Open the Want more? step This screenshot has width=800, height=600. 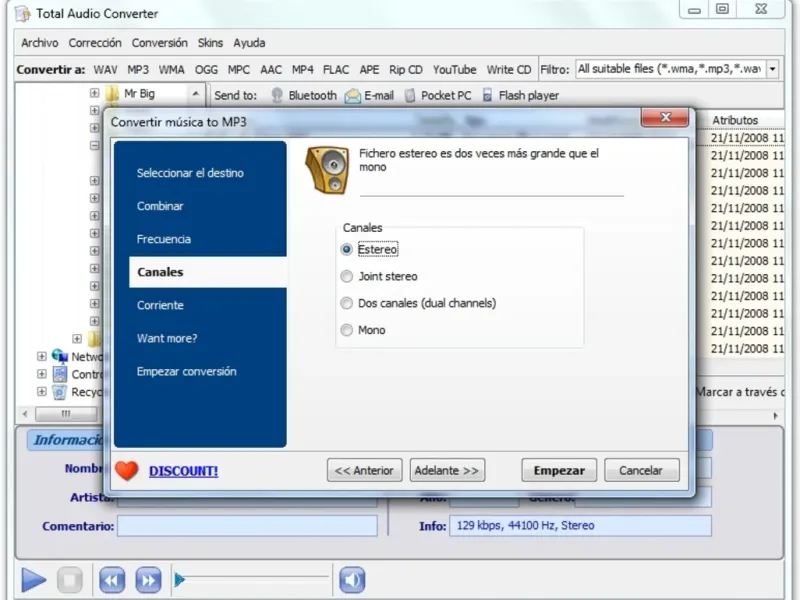167,338
